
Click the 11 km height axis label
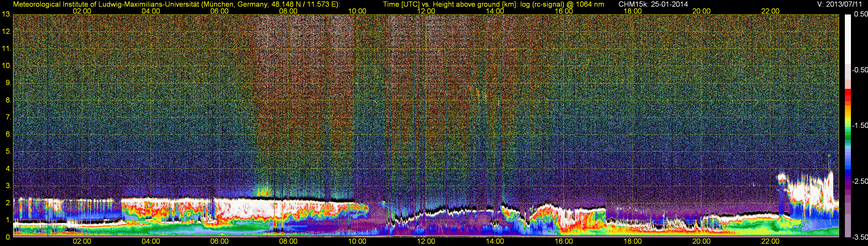tap(6, 49)
